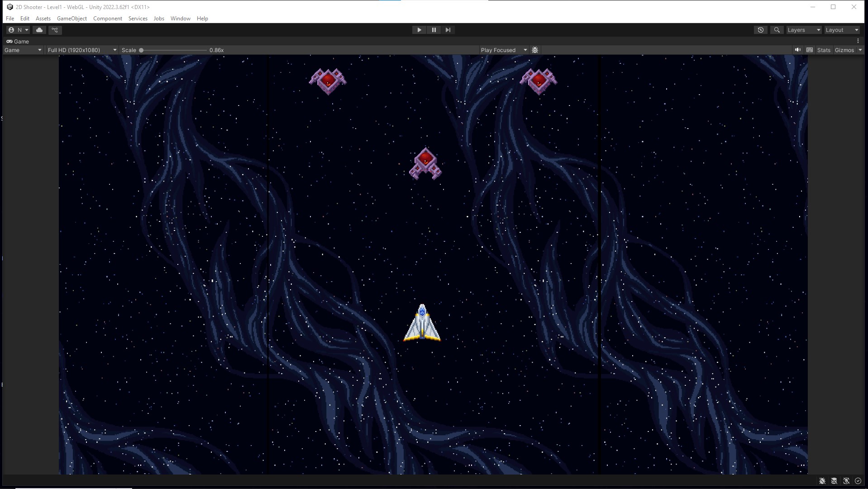Toggle frame debugger bug icon

(x=535, y=50)
